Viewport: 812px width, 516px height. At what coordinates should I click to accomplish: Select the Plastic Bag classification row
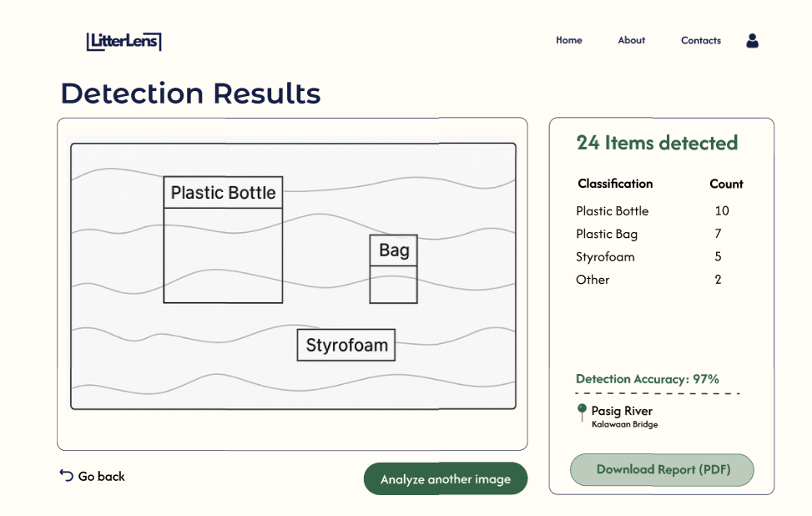607,235
